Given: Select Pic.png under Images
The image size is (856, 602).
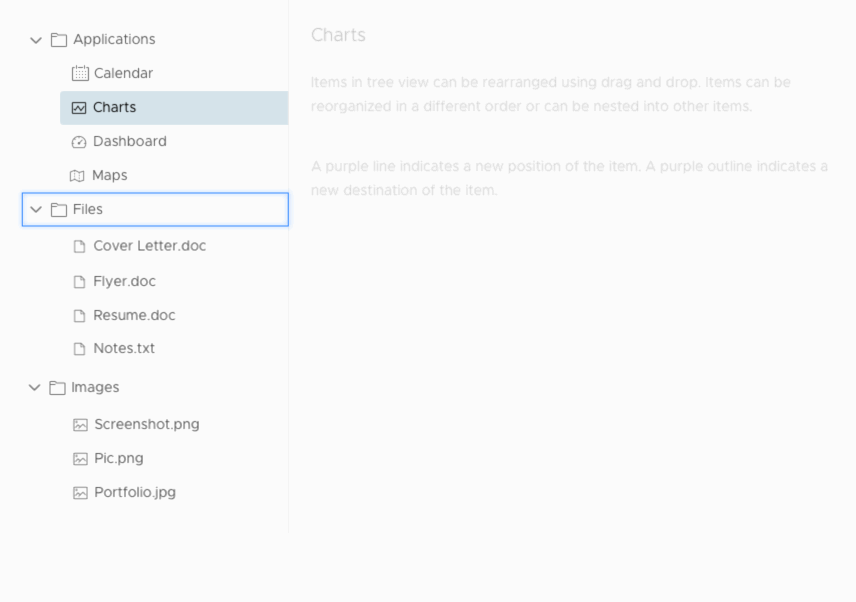Looking at the screenshot, I should click(x=117, y=458).
